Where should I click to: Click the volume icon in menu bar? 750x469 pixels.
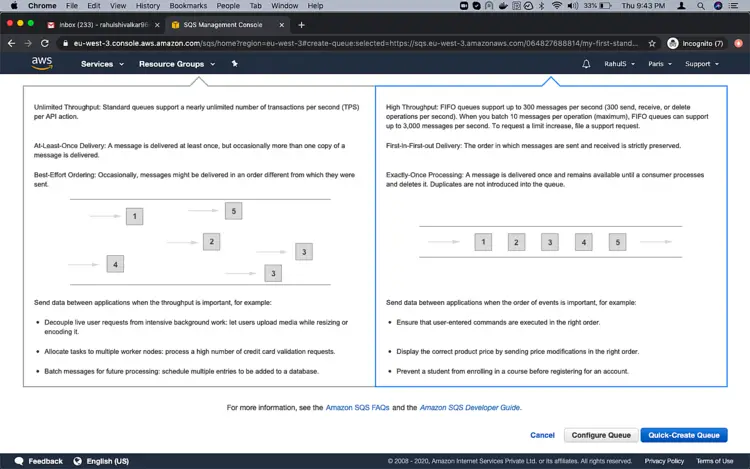[572, 6]
